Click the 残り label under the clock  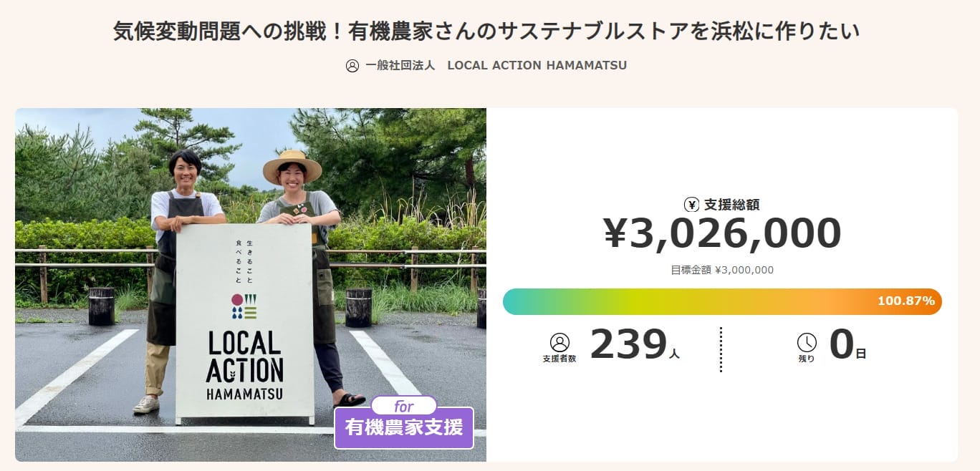point(807,359)
